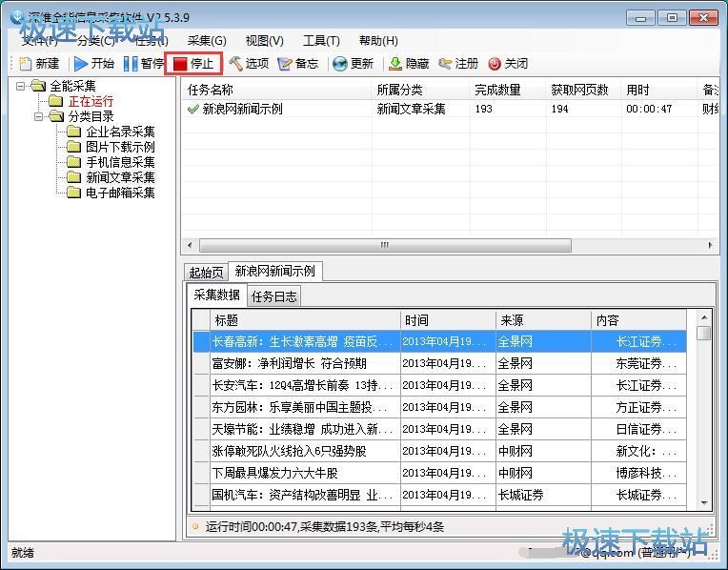Switch to the 采集数据 tab
This screenshot has height=570, width=728.
[217, 295]
